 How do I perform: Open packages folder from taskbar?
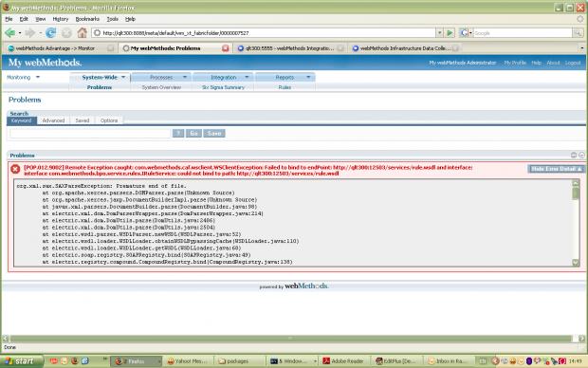[x=238, y=360]
